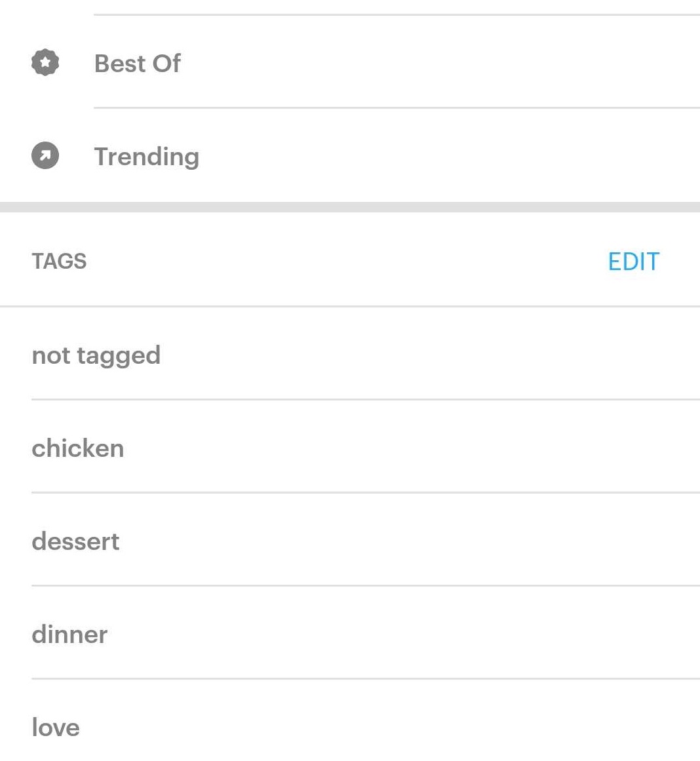Click the gray divider above TAGS

click(350, 207)
